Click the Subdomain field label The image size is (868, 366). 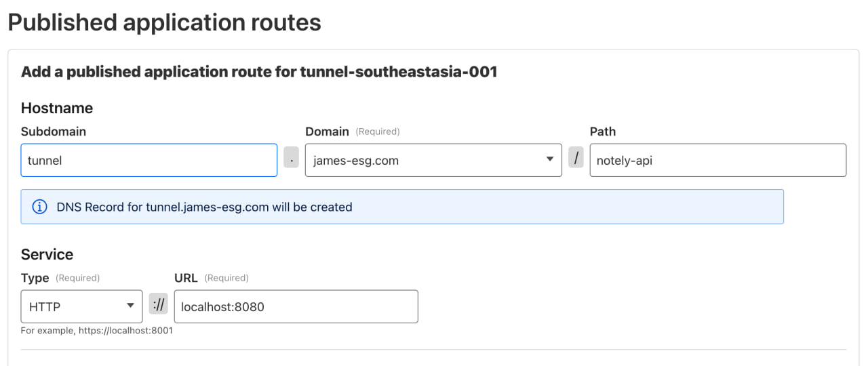[54, 131]
